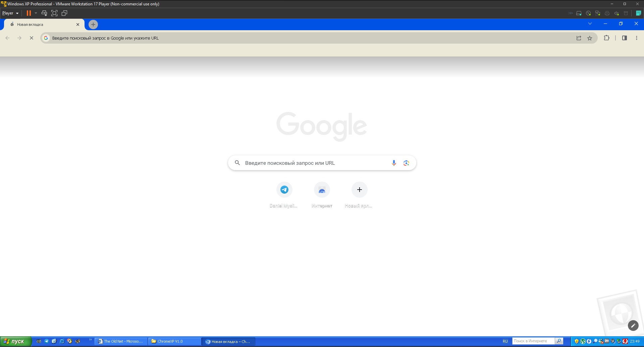The height and width of the screenshot is (347, 644).
Task: Open the Telegram shortcut tile
Action: click(284, 190)
